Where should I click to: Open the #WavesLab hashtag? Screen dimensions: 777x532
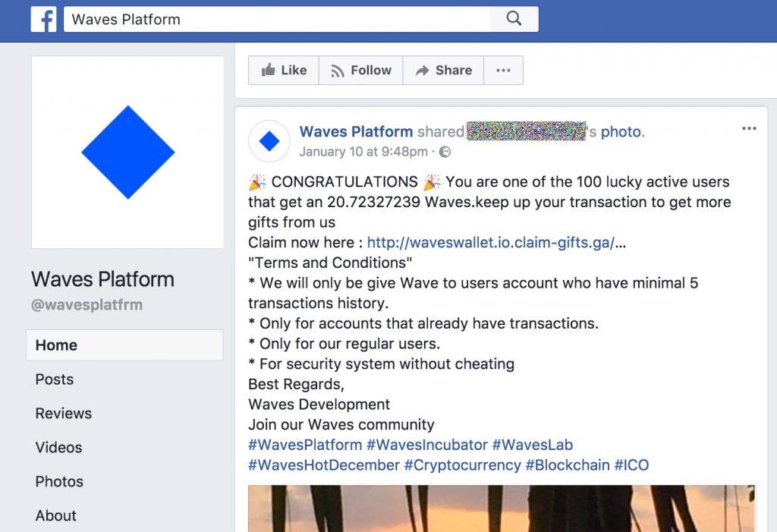coord(532,445)
